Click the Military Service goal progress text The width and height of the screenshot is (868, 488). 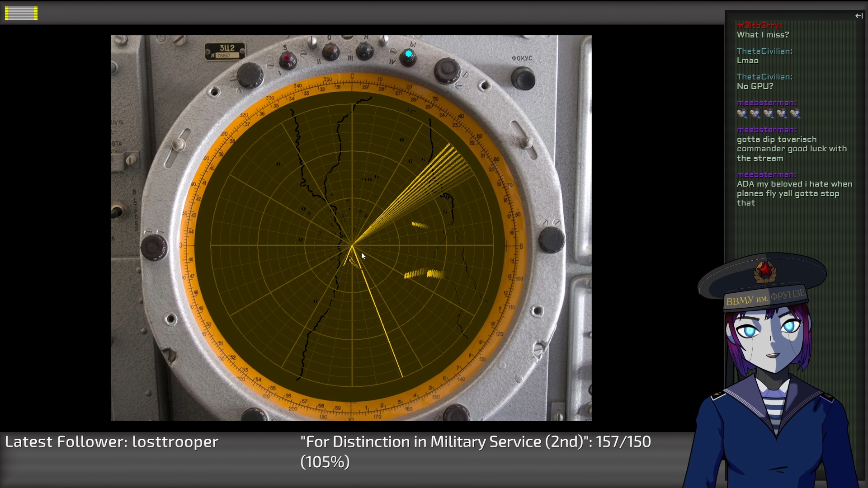pyautogui.click(x=475, y=451)
